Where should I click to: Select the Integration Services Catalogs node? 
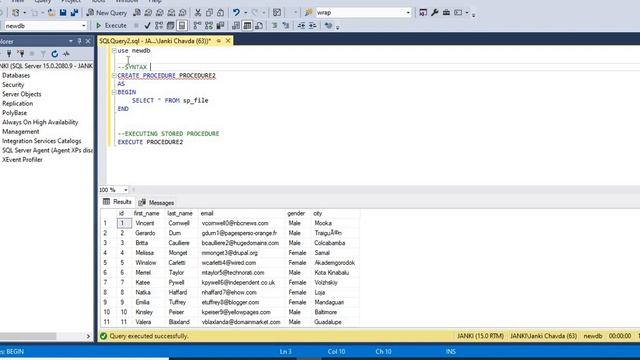click(x=42, y=141)
